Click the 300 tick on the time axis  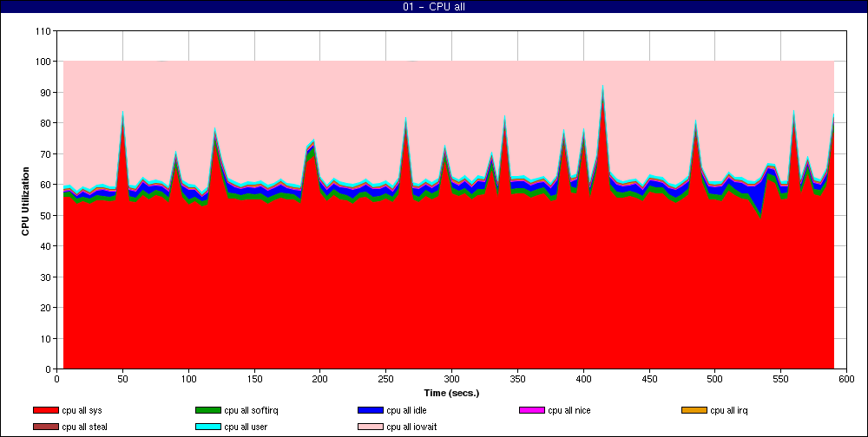pos(451,379)
